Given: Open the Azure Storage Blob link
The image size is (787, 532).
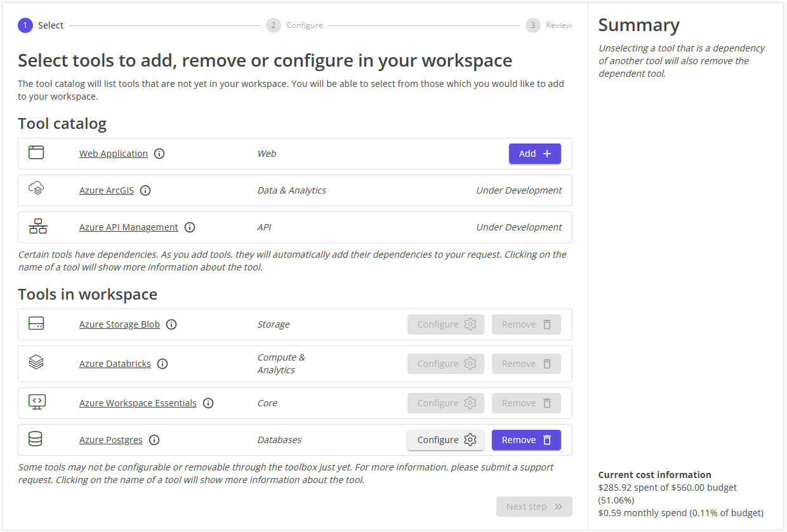Looking at the screenshot, I should (x=119, y=324).
